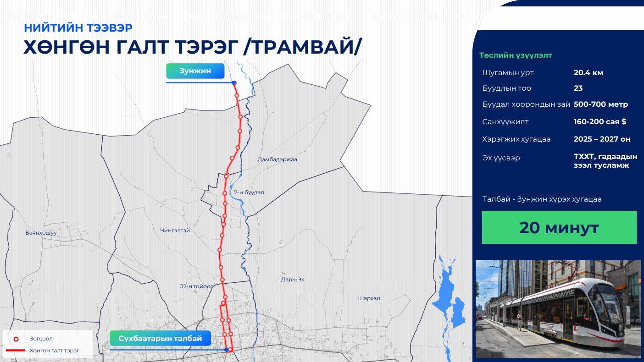Click the Зогсоол legend circle icon
This screenshot has width=644, height=362.
(17, 339)
